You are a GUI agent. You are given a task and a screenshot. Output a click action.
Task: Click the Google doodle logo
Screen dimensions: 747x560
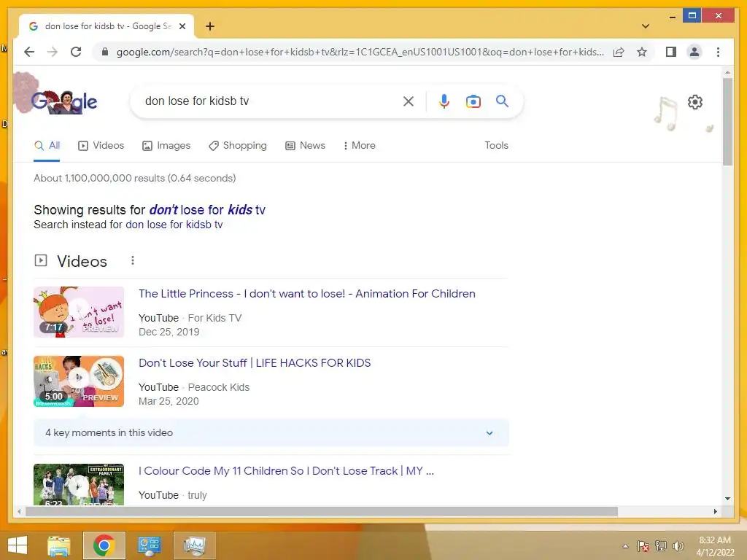coord(64,101)
